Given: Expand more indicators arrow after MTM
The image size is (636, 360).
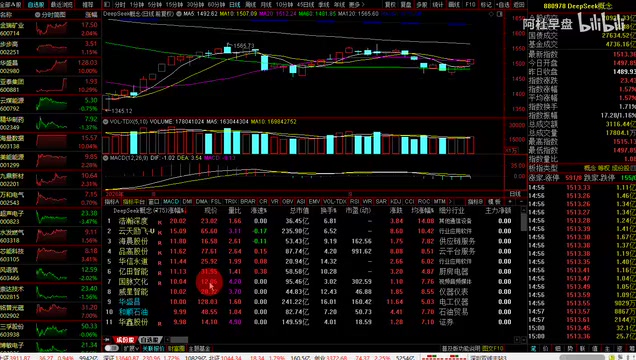Looking at the screenshot, I should point(450,201).
